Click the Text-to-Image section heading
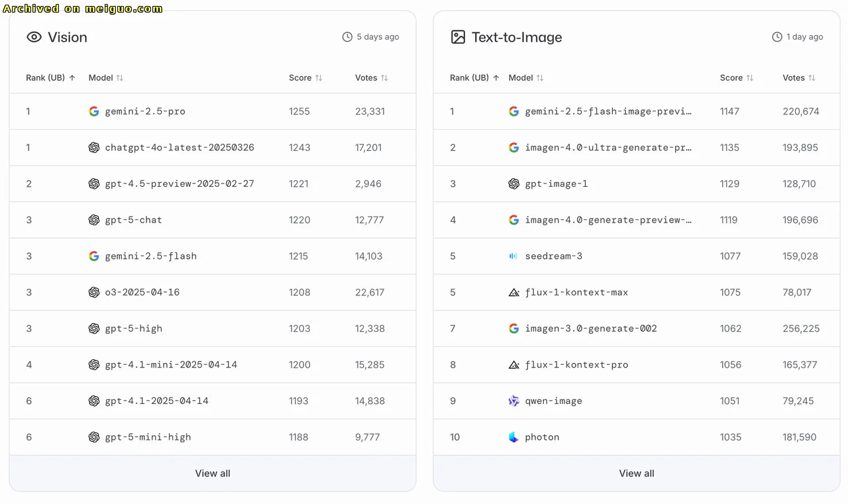Screen dimensions: 848x504 click(x=517, y=37)
